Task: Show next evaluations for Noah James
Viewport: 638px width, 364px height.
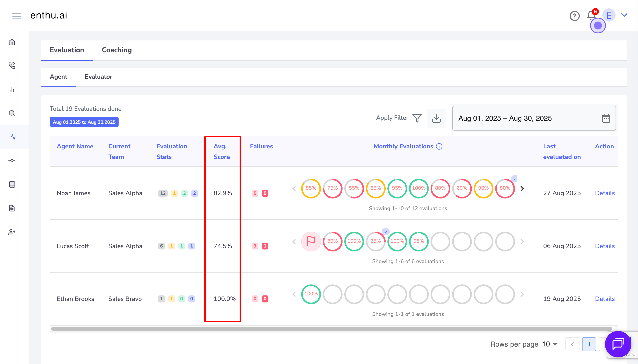Action: [x=522, y=189]
